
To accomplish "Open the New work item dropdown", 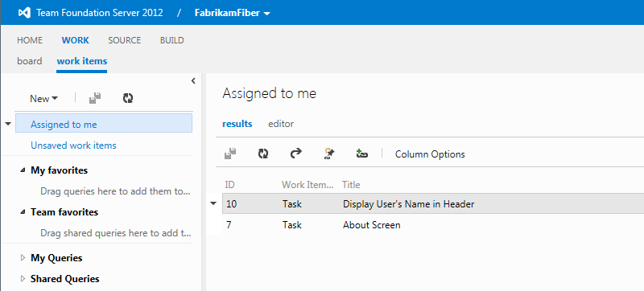I will tap(43, 99).
